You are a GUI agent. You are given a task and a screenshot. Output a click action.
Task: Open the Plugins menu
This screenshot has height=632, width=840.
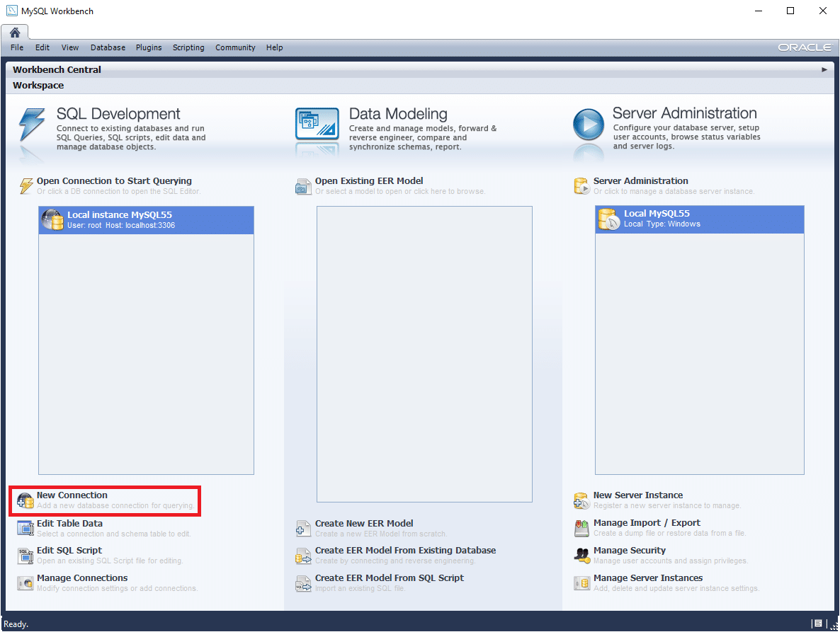(x=149, y=47)
